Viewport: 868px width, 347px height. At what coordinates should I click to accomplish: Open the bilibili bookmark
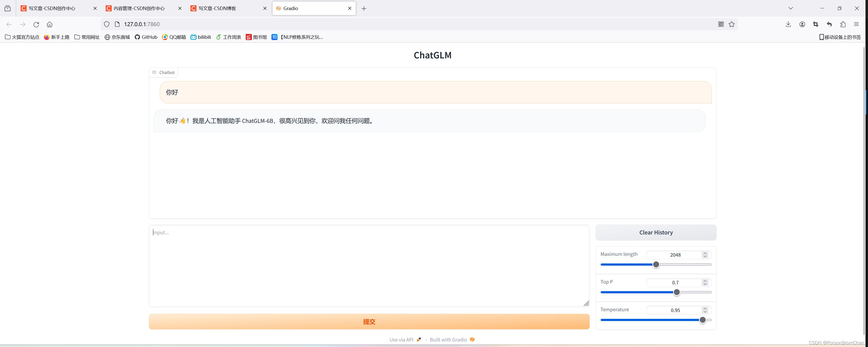(x=201, y=37)
